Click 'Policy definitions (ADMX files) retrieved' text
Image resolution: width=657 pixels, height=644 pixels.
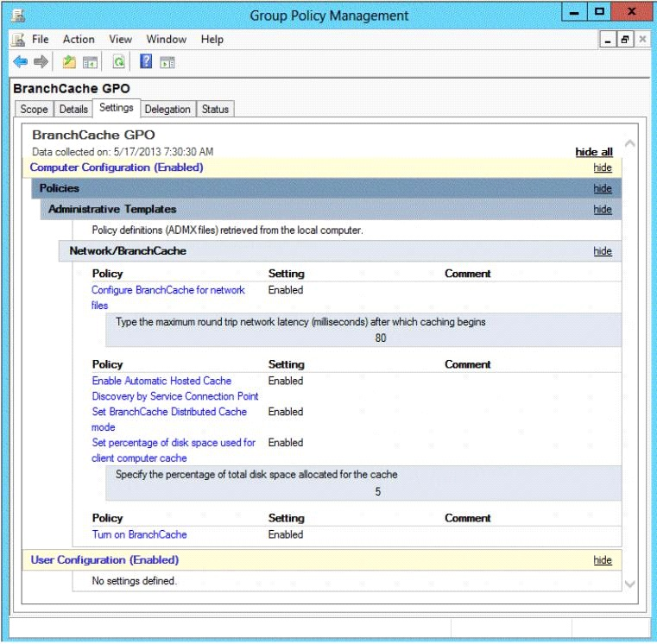coord(228,230)
